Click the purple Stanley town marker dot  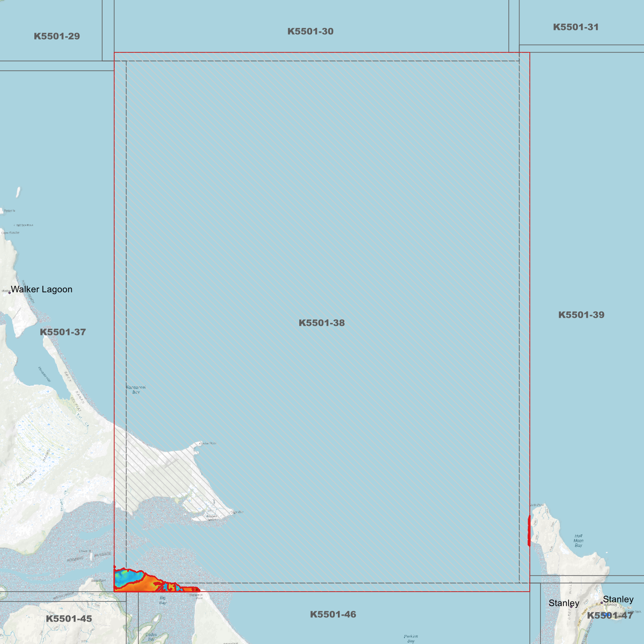coord(601,603)
